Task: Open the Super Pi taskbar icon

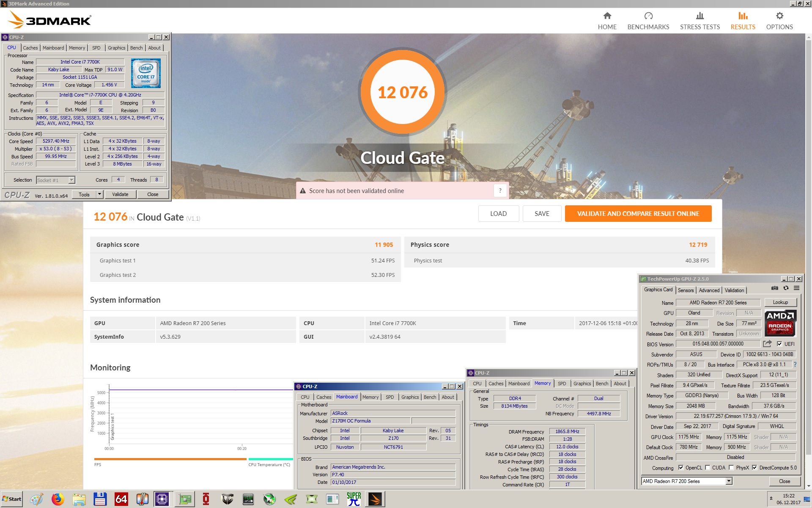Action: (x=354, y=500)
